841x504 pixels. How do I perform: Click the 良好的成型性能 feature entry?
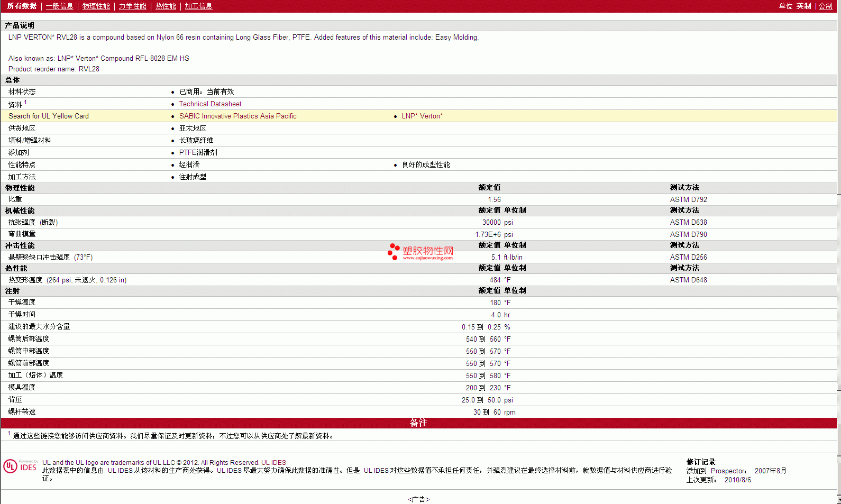click(426, 165)
